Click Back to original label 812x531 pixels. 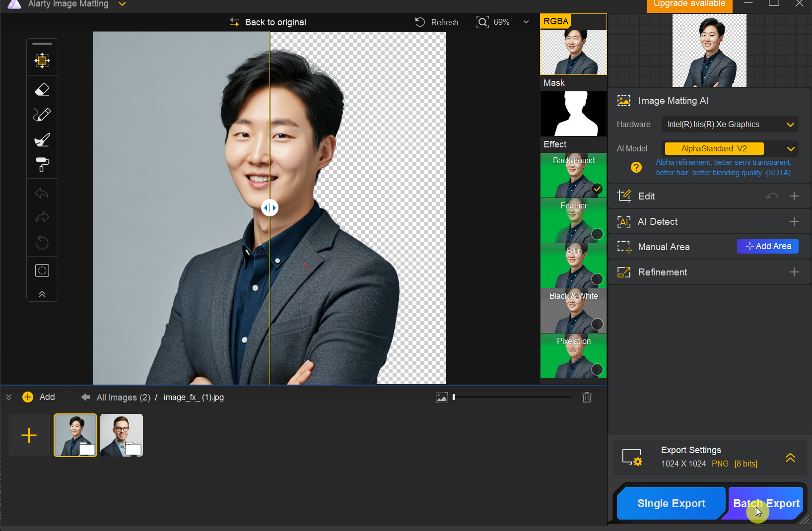pyautogui.click(x=275, y=22)
